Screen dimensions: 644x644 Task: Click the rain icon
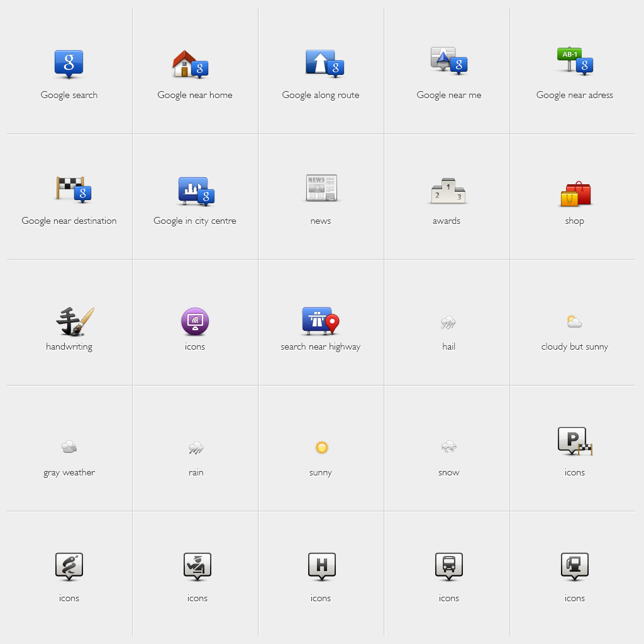tap(195, 448)
